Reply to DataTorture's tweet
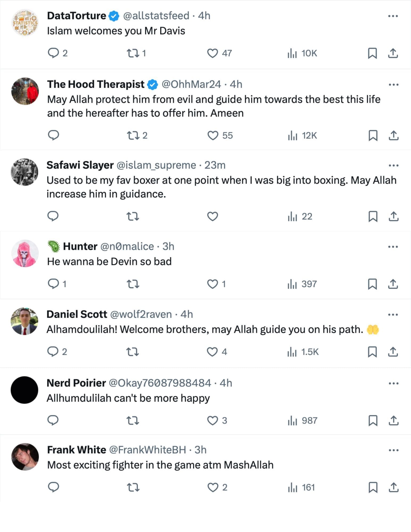Image resolution: width=411 pixels, height=532 pixels. click(x=53, y=53)
